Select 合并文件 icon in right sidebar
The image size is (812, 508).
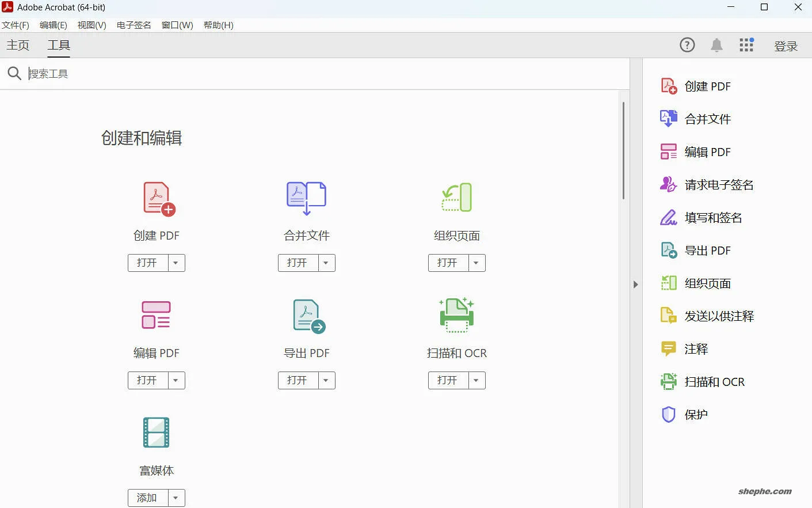point(669,119)
